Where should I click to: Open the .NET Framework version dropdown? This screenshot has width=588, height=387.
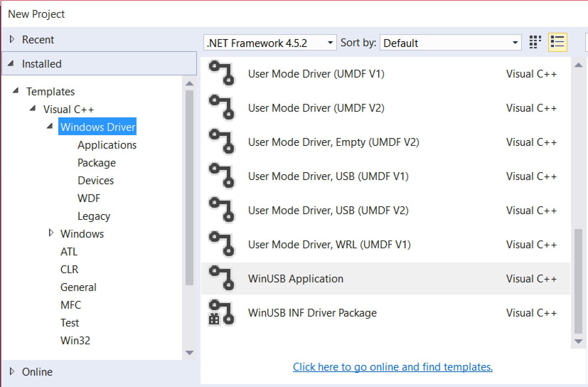tap(270, 43)
